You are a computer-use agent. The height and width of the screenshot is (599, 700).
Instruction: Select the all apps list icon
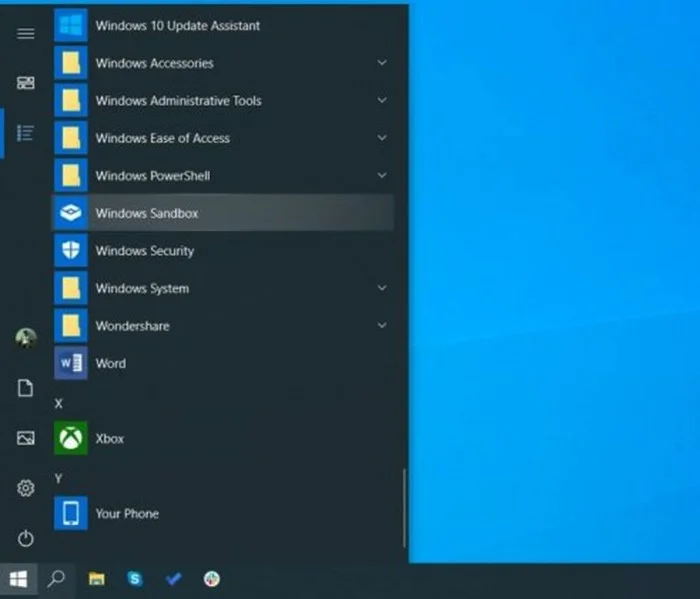click(x=25, y=133)
